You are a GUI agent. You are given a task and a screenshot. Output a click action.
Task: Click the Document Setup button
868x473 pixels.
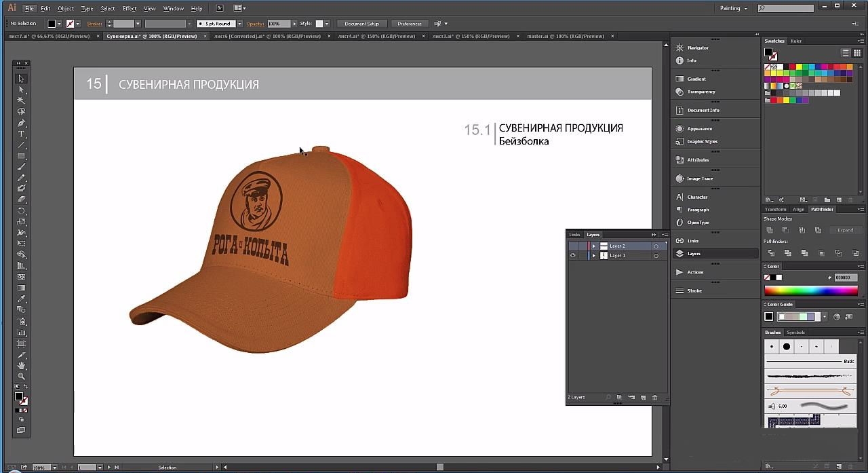pos(362,24)
